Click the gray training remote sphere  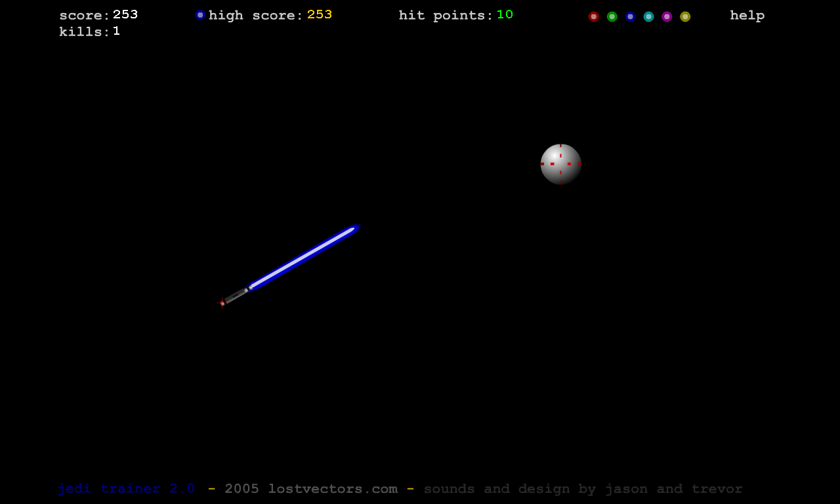(x=561, y=164)
